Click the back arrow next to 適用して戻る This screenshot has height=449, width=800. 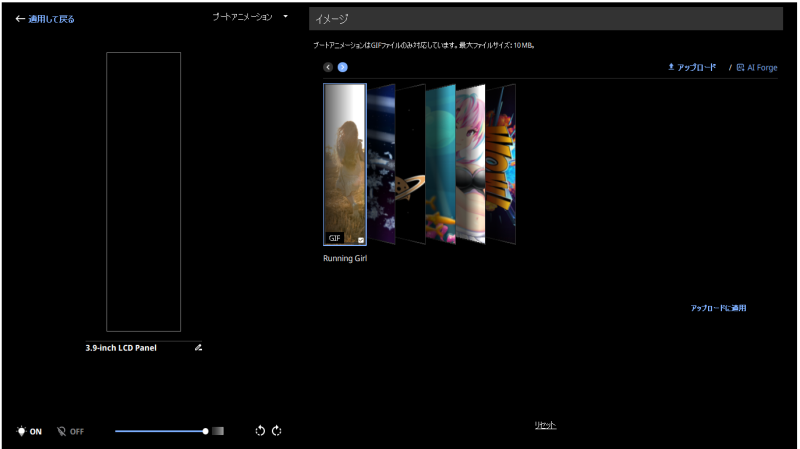click(20, 19)
